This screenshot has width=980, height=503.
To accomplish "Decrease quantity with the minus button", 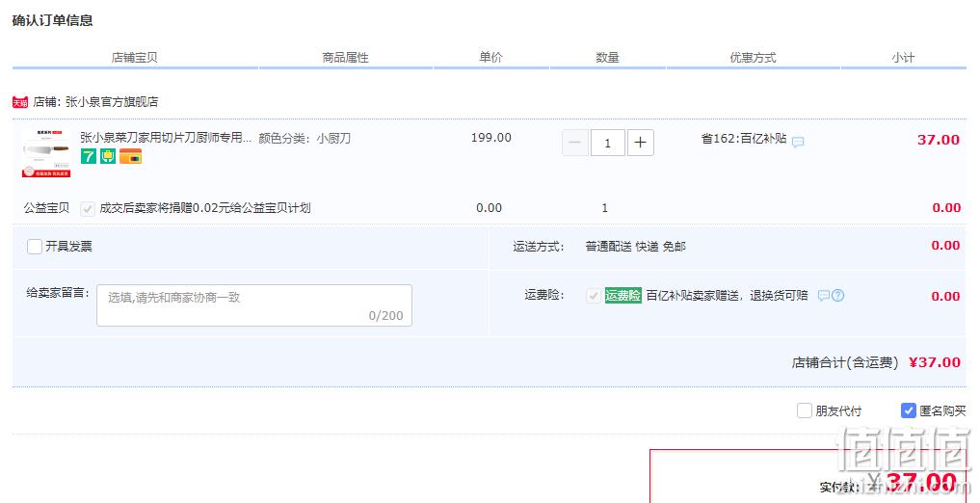I will pyautogui.click(x=575, y=143).
